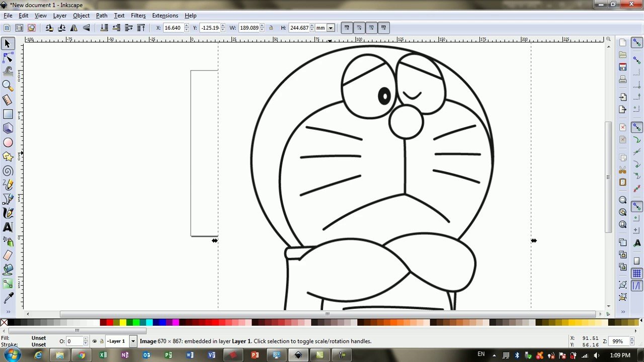
Task: Select the Text tool
Action: pos(8,228)
